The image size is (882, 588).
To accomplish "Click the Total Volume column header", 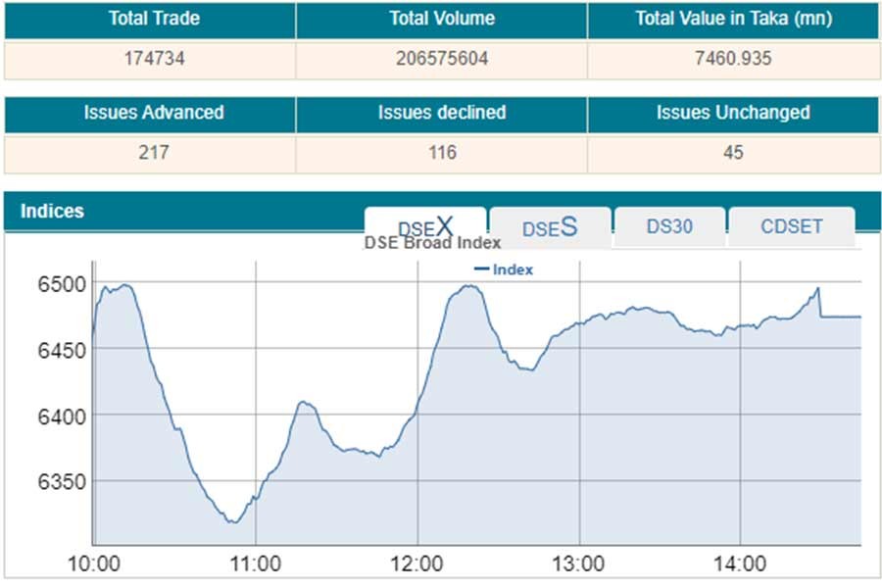I will point(441,19).
